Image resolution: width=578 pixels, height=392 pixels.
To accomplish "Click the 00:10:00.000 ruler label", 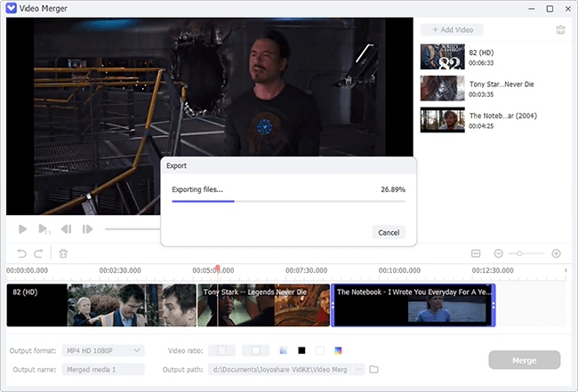I will 399,270.
